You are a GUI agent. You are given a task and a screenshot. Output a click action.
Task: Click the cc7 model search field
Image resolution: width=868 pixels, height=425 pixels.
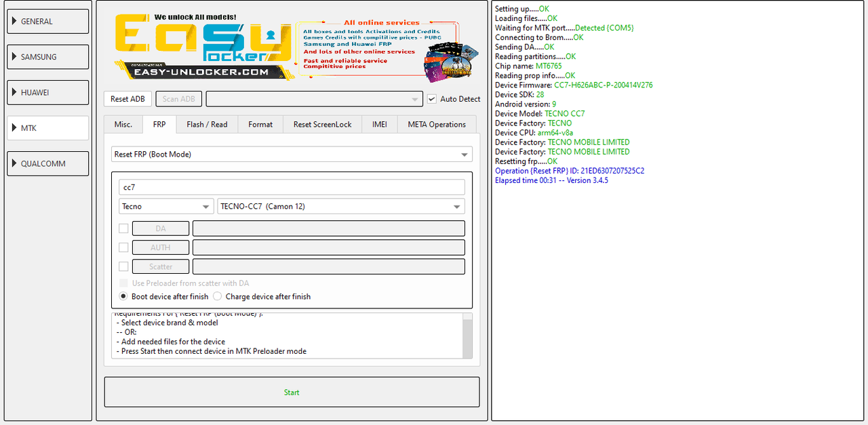292,187
